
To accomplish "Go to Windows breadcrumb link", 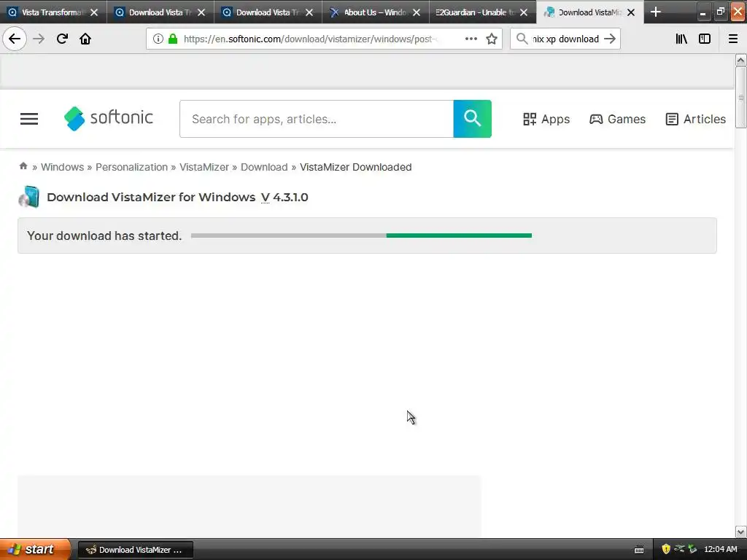I will pos(63,167).
